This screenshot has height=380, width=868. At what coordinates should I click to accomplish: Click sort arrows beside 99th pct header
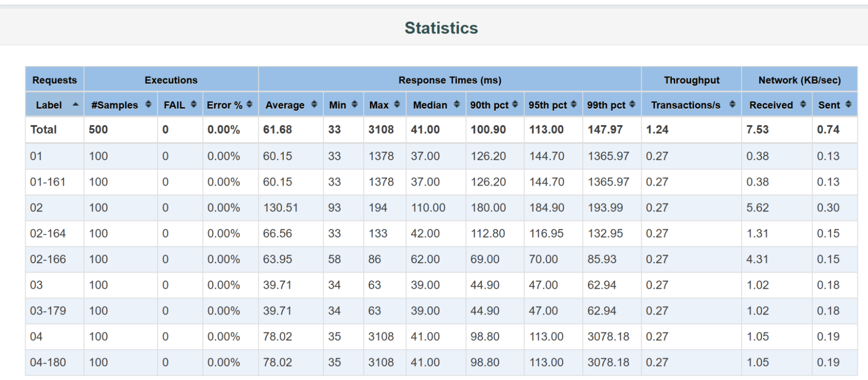pos(632,104)
